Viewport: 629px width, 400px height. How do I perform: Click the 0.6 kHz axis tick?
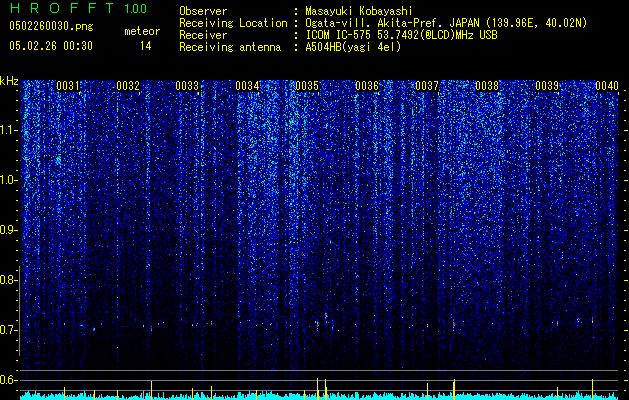point(9,380)
